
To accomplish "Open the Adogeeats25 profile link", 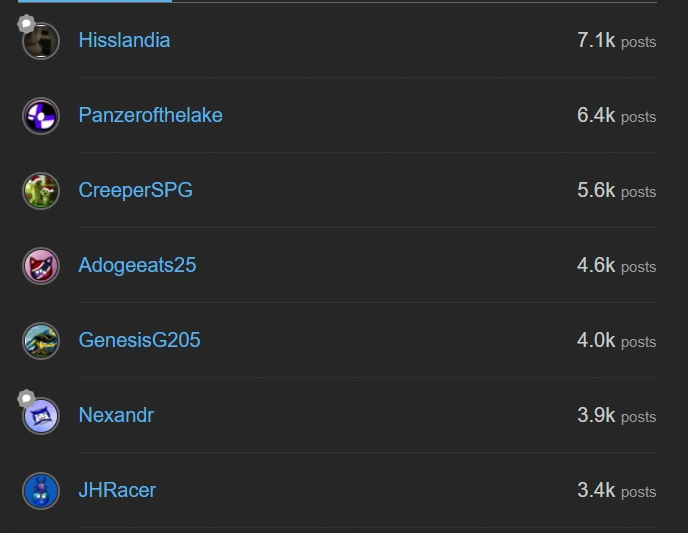I will [x=137, y=266].
